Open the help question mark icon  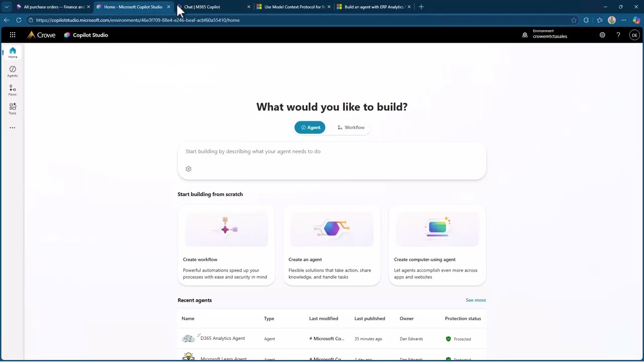point(618,35)
